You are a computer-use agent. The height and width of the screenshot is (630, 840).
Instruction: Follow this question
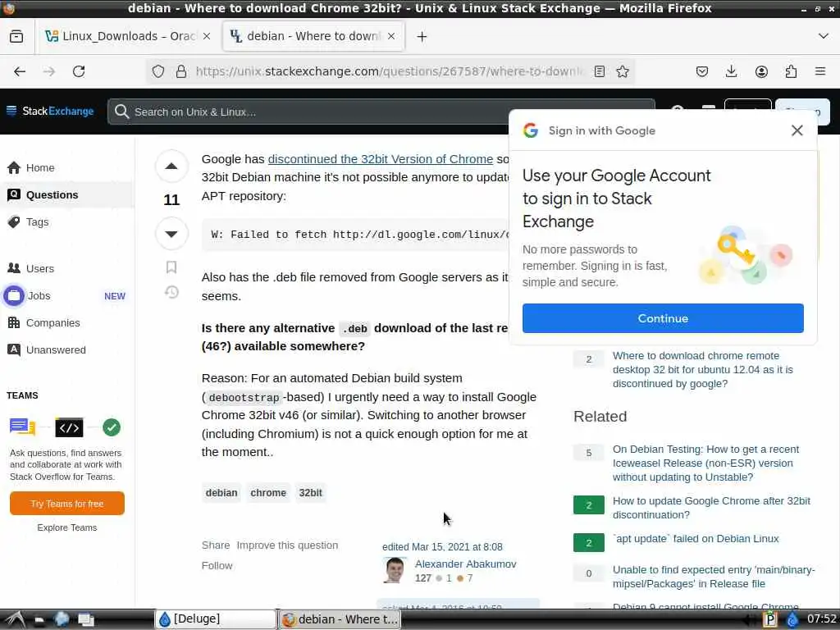(217, 565)
